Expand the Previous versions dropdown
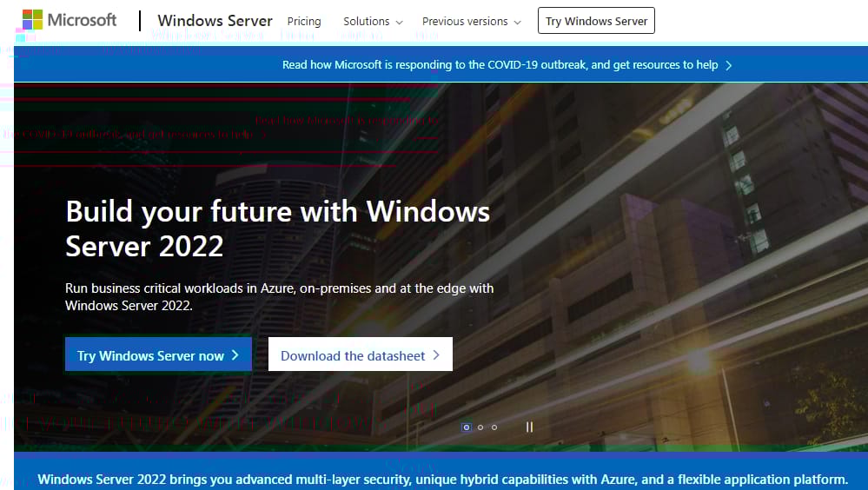Screen dimensions: 868x490 (472, 21)
